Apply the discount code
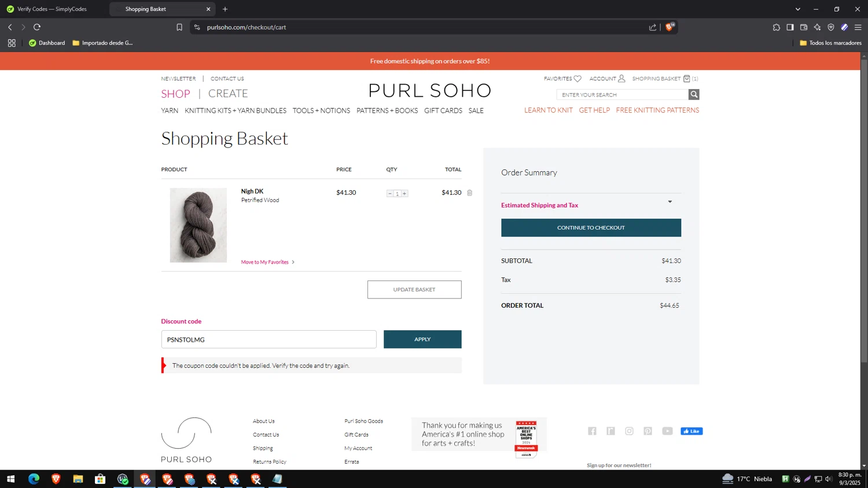The height and width of the screenshot is (488, 868). [422, 339]
